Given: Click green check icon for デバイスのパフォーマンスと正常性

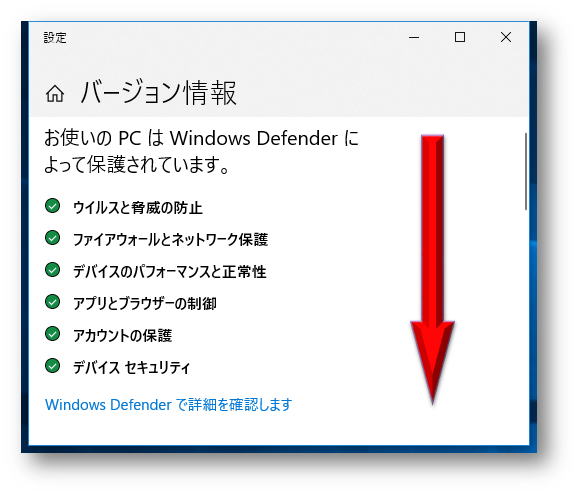Looking at the screenshot, I should click(x=52, y=270).
